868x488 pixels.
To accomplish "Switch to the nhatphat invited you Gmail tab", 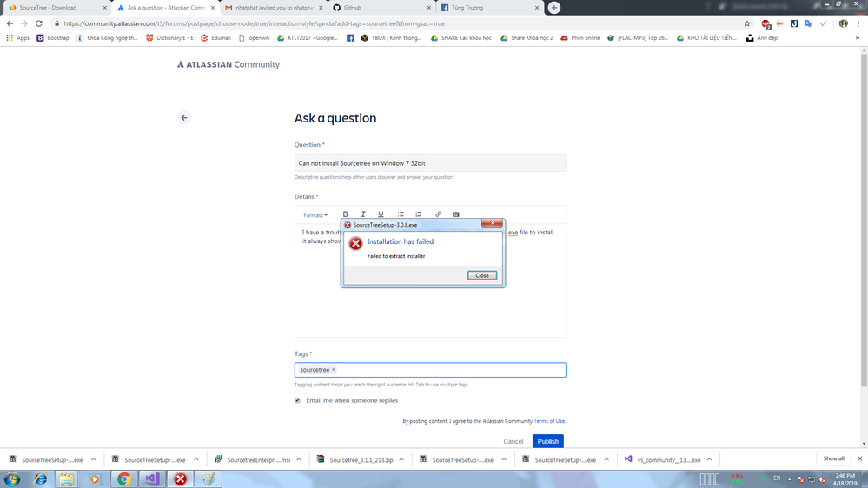I will pos(274,8).
